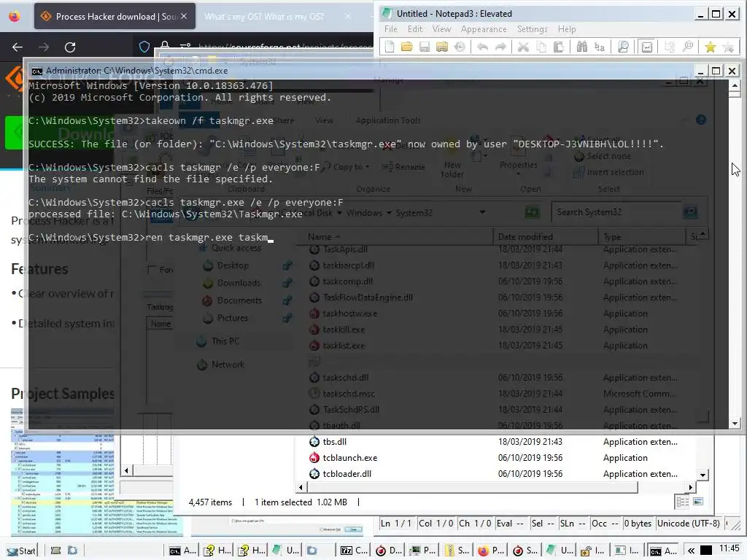
Task: Open the Help menu in Notepad3
Action: (567, 29)
